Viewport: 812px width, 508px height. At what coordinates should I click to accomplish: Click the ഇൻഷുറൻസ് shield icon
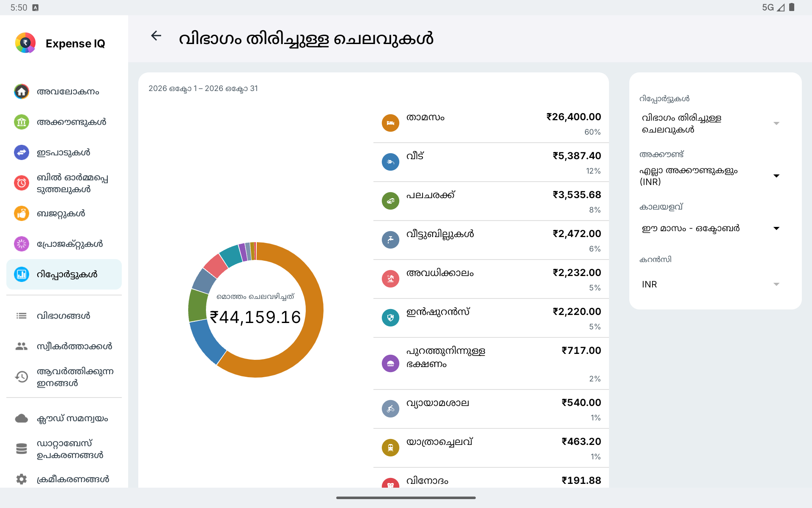point(390,318)
